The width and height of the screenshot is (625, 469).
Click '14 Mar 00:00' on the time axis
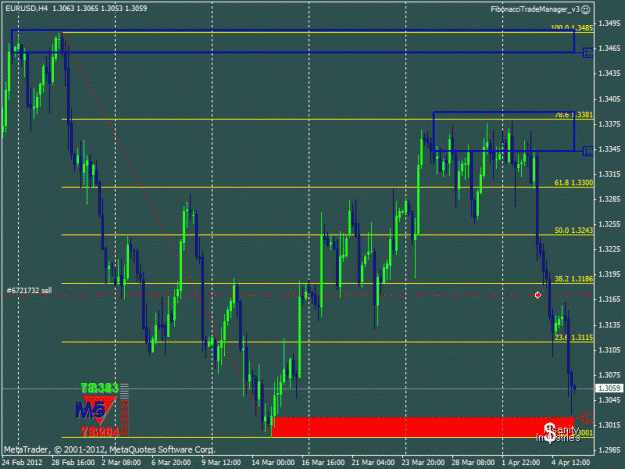point(273,463)
